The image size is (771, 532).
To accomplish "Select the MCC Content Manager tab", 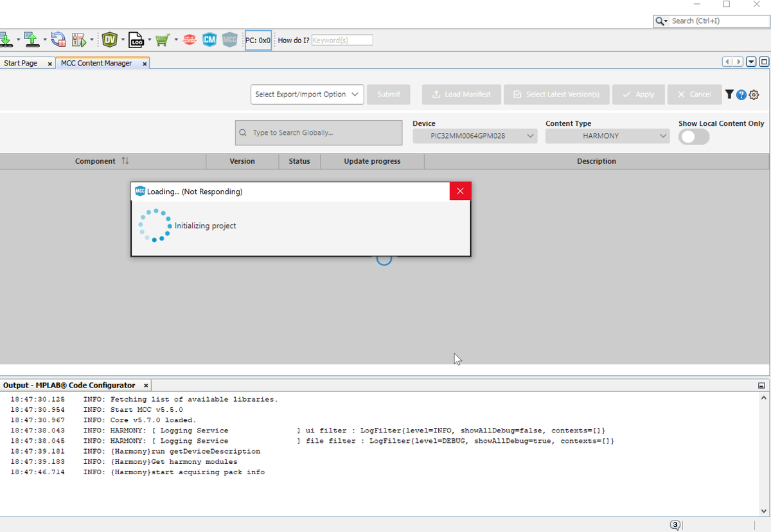I will (96, 63).
